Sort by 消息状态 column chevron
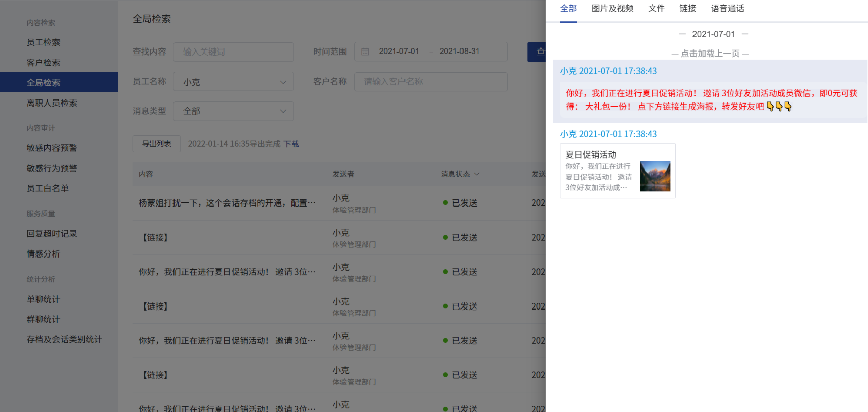 tap(477, 174)
